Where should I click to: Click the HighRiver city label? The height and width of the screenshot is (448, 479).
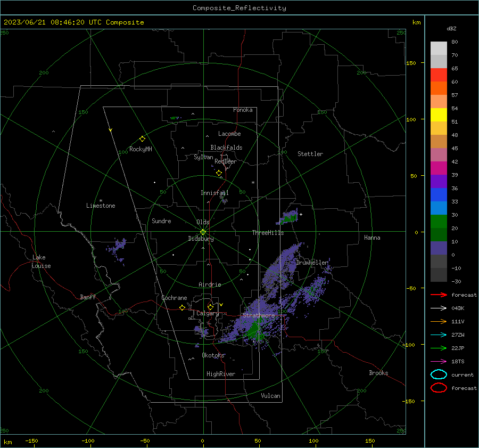(221, 374)
